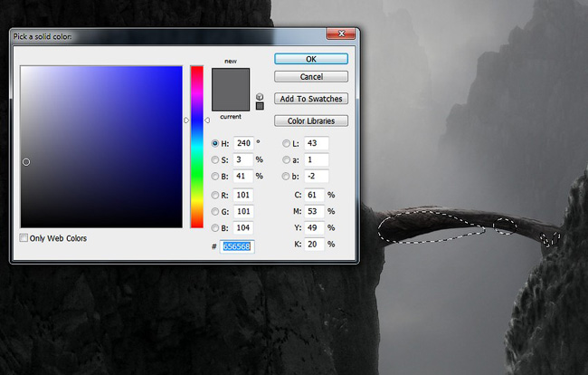This screenshot has width=588, height=375.
Task: Select the H hue radio button
Action: point(215,143)
